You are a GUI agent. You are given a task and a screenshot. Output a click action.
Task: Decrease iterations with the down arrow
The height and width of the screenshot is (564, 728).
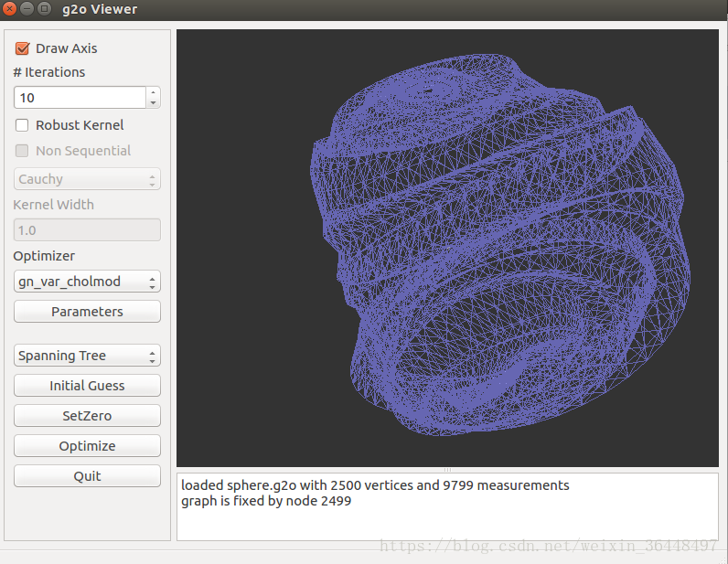154,103
